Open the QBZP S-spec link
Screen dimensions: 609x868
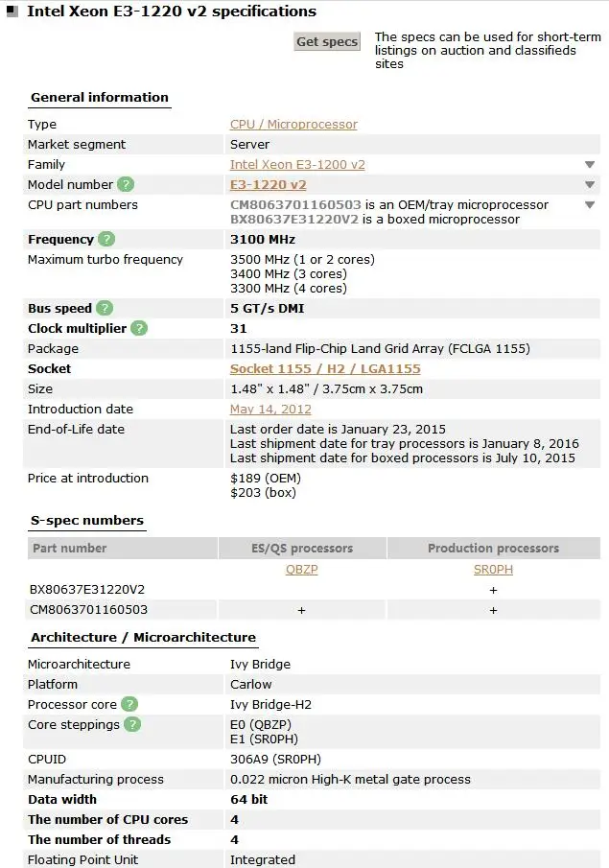pyautogui.click(x=302, y=569)
